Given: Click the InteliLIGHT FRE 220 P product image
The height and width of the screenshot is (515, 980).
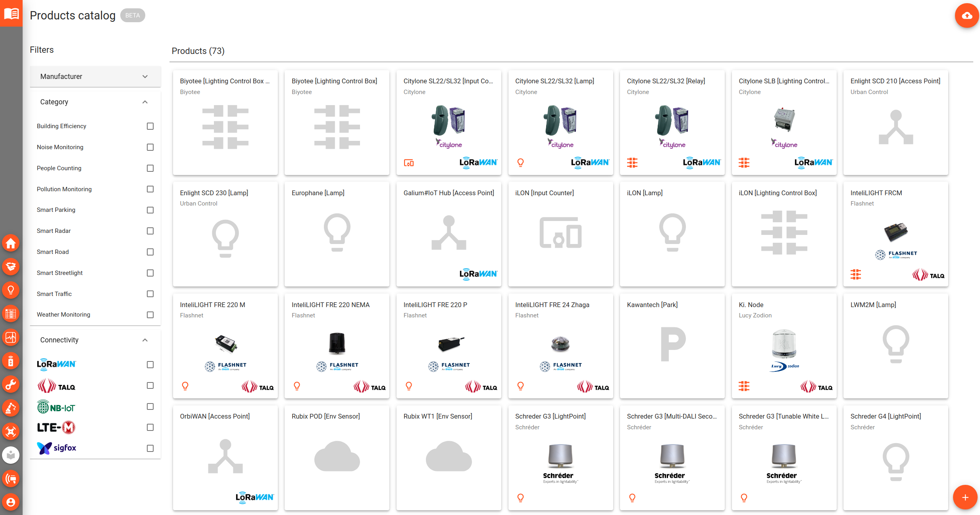Looking at the screenshot, I should click(x=451, y=344).
